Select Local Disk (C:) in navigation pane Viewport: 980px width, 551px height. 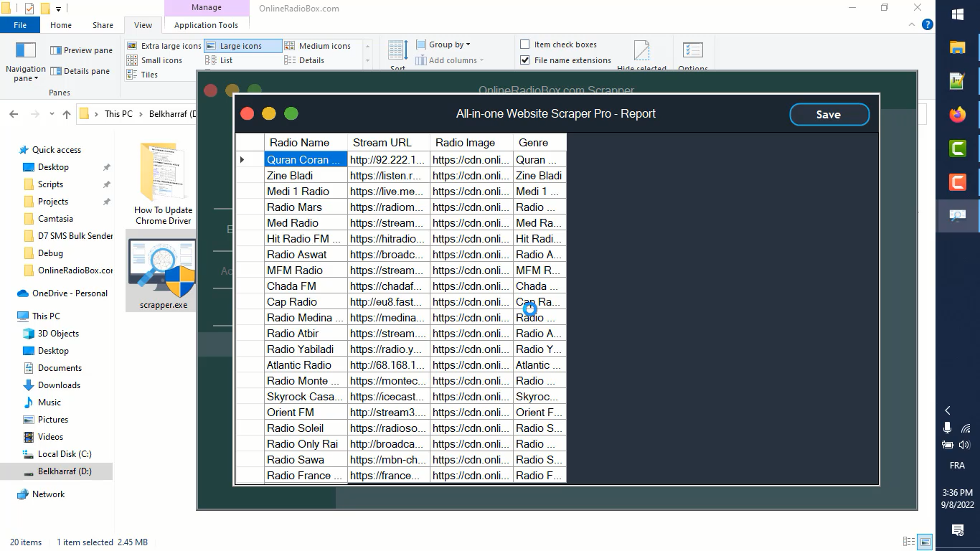click(x=65, y=454)
